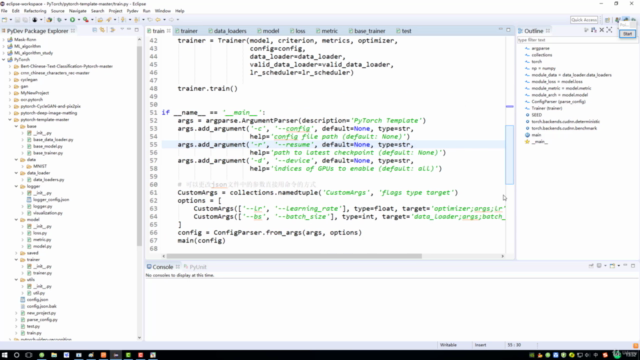Click the Open Type folder icon in toolbar

(100, 20)
